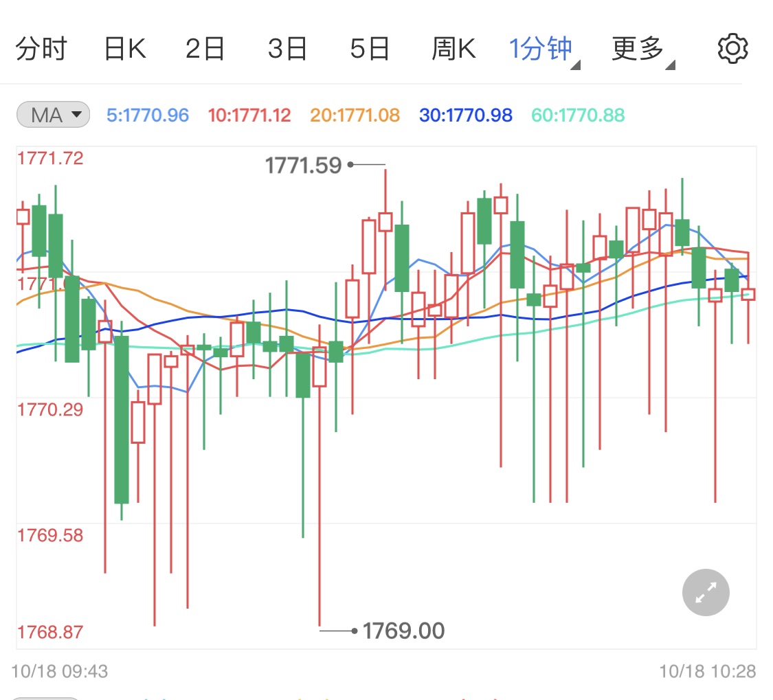
Task: Click the 1769.58 axis price label
Action: 50,535
